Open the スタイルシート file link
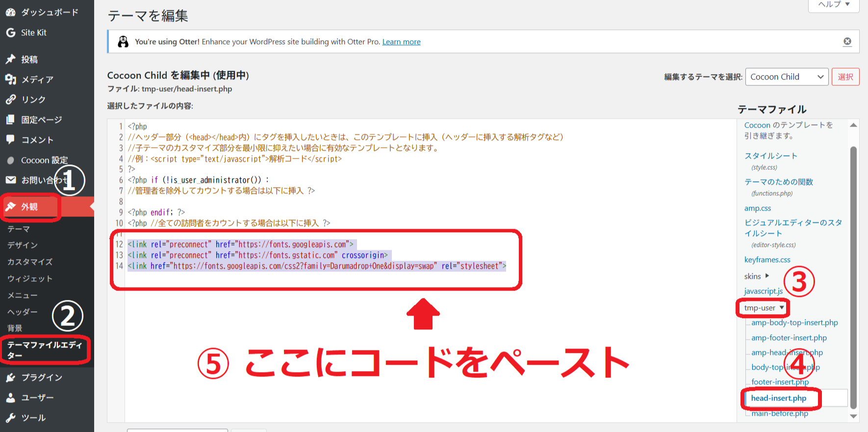Image resolution: width=868 pixels, height=432 pixels. 771,156
